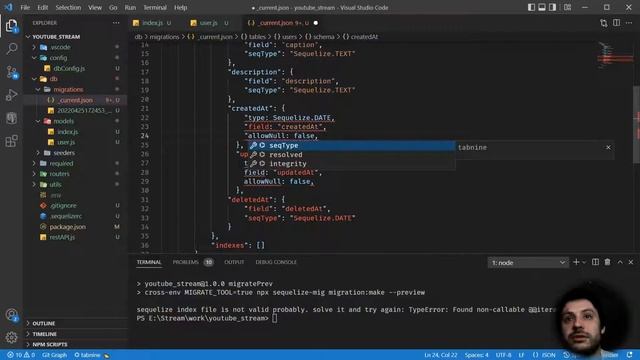
Task: Select the seqType autocomplete suggestion
Action: tap(351, 145)
